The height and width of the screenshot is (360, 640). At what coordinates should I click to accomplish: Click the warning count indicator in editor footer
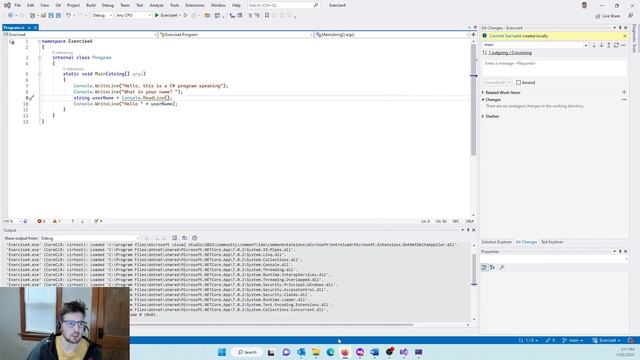pos(56,221)
